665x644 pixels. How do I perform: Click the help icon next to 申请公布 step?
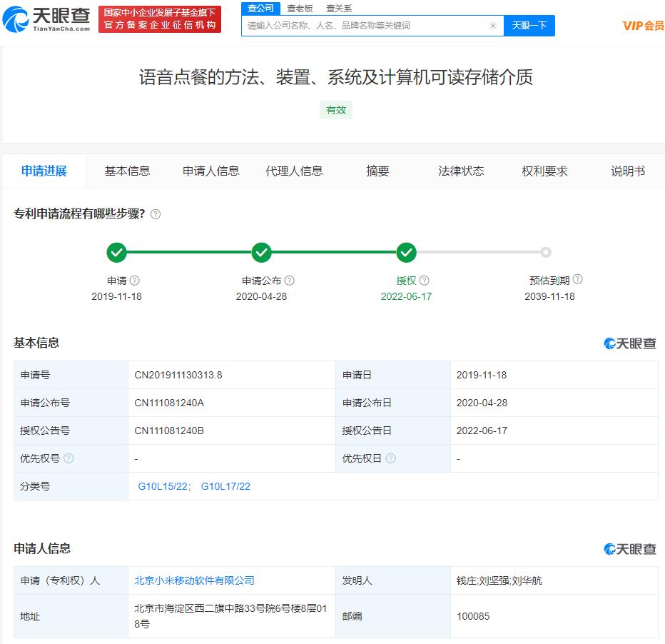(289, 281)
